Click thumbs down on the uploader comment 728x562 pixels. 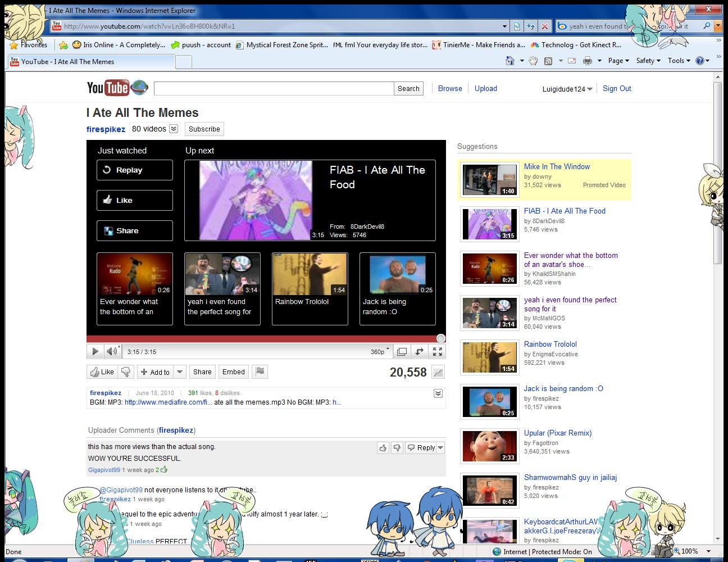pyautogui.click(x=397, y=448)
